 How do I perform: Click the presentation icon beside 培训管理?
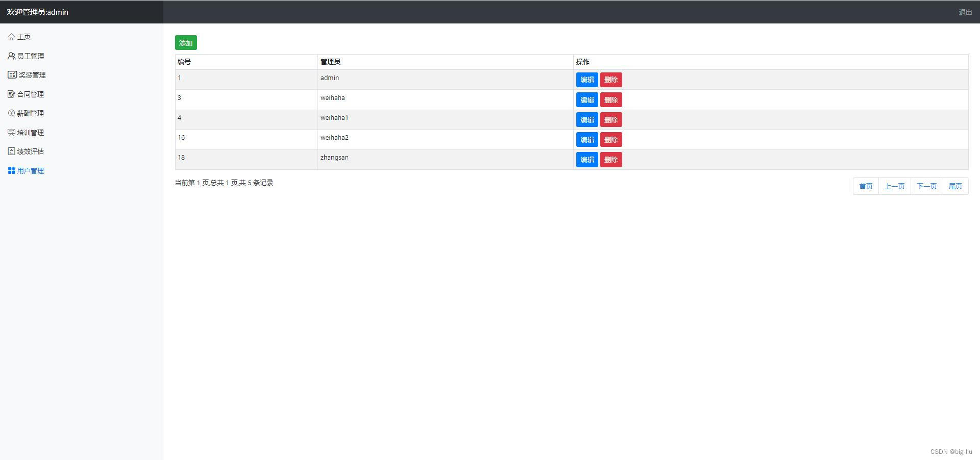click(x=11, y=132)
